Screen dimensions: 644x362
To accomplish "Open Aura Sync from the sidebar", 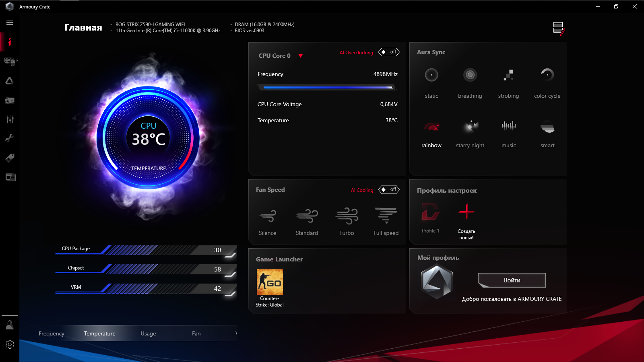I will pos(9,80).
